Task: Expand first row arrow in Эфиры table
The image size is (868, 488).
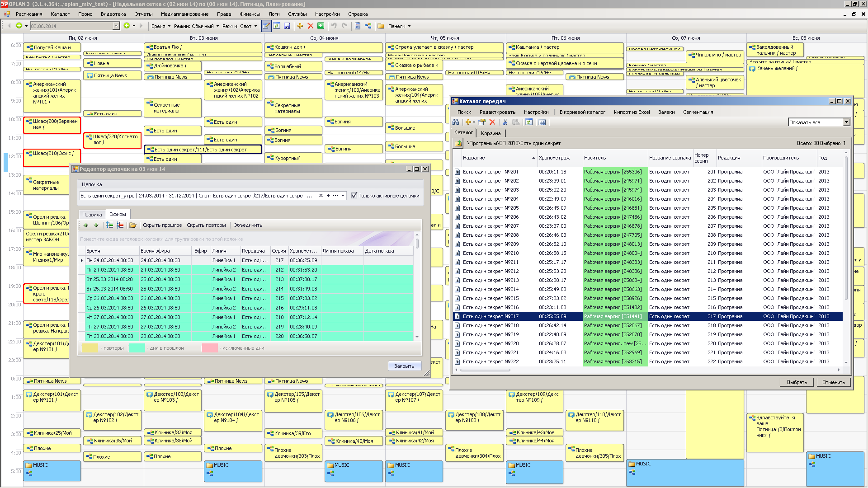Action: click(x=82, y=260)
